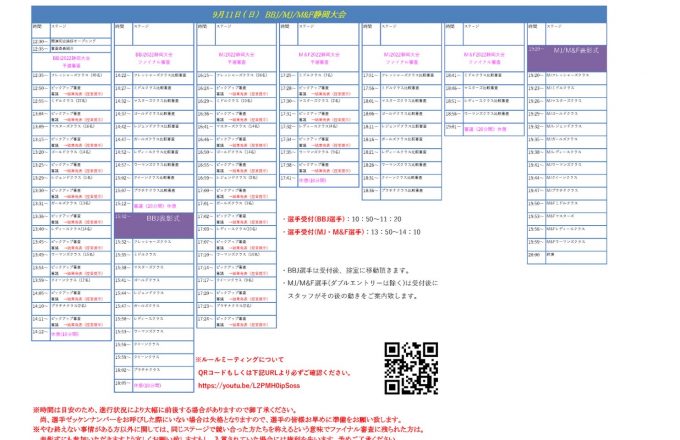Select the 15:12 審議(20分間) 休憩 row
The width and height of the screenshot is (680, 440).
click(x=153, y=204)
